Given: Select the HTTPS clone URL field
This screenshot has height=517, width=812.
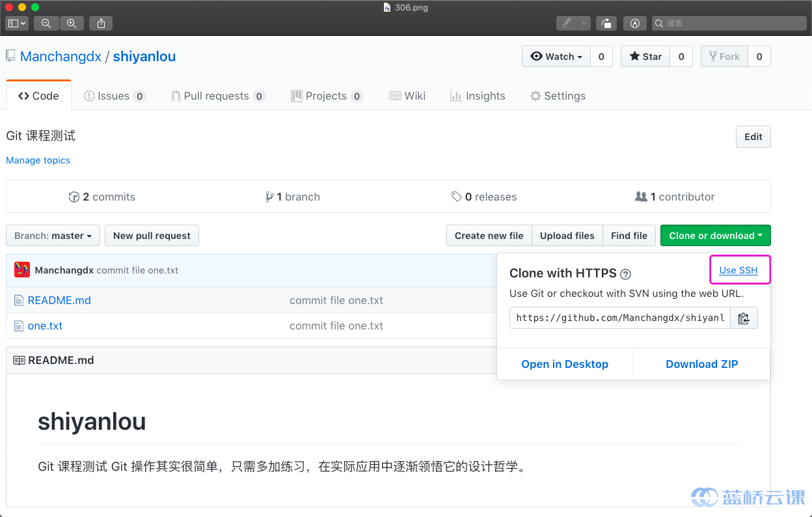Looking at the screenshot, I should click(x=620, y=318).
